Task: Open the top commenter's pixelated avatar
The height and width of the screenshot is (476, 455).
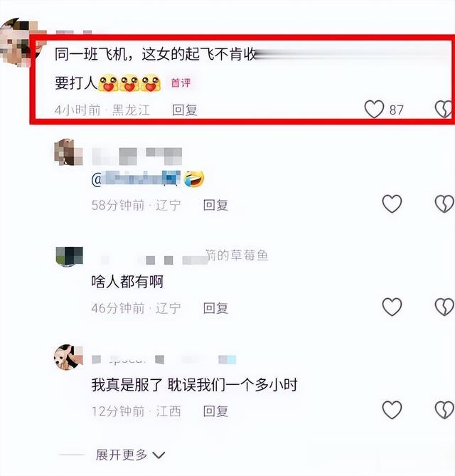Action: [x=18, y=41]
